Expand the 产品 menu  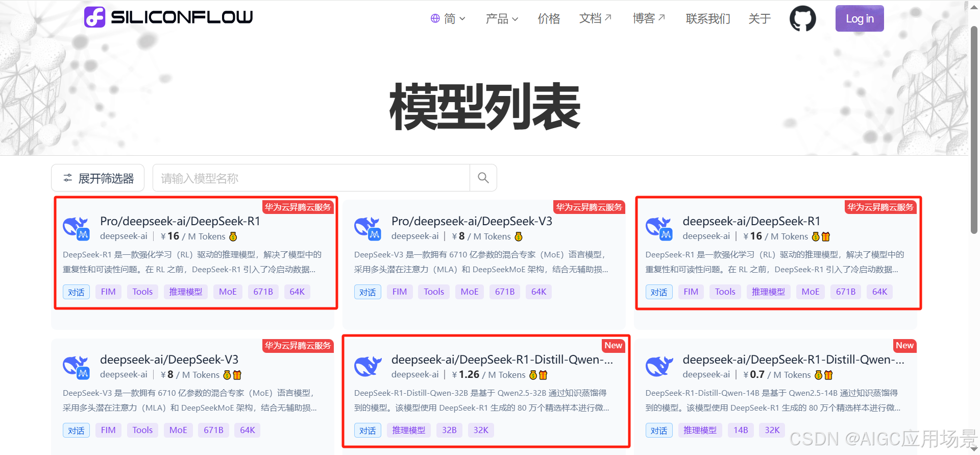[502, 18]
